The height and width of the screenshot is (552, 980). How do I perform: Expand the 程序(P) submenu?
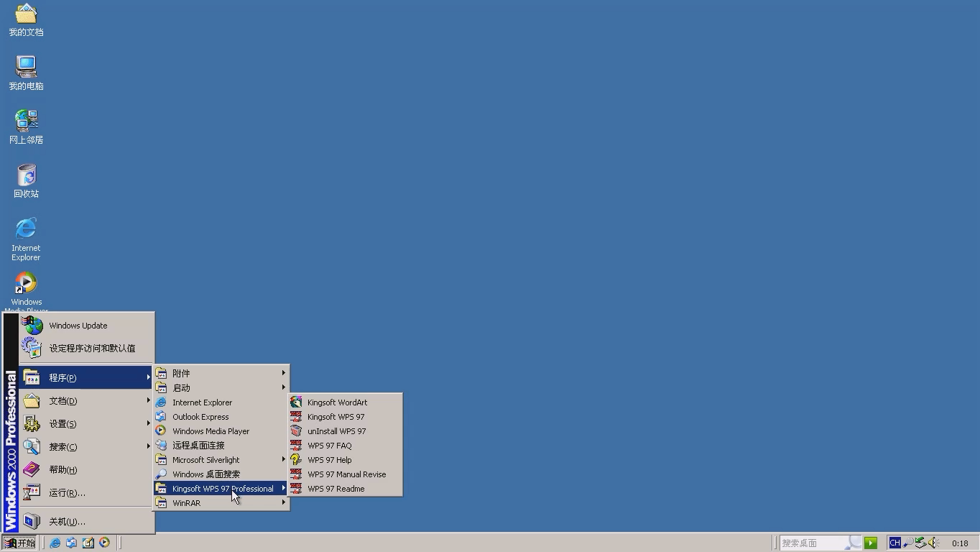coord(86,377)
